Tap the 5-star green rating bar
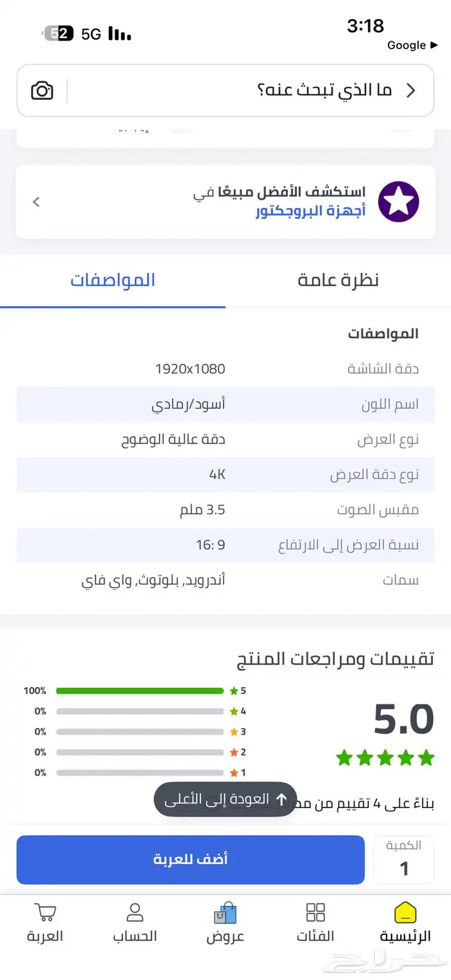Viewport: 451px width, 980px height. coord(140,691)
